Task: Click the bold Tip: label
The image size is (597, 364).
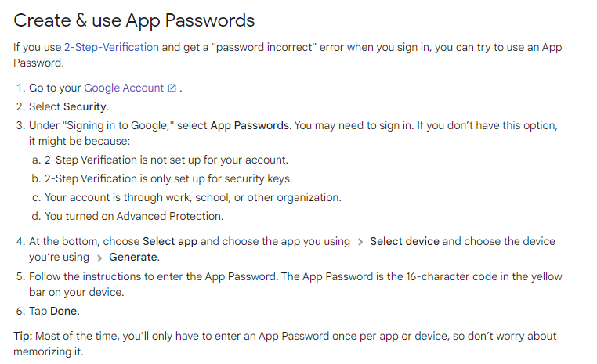Action: 24,336
